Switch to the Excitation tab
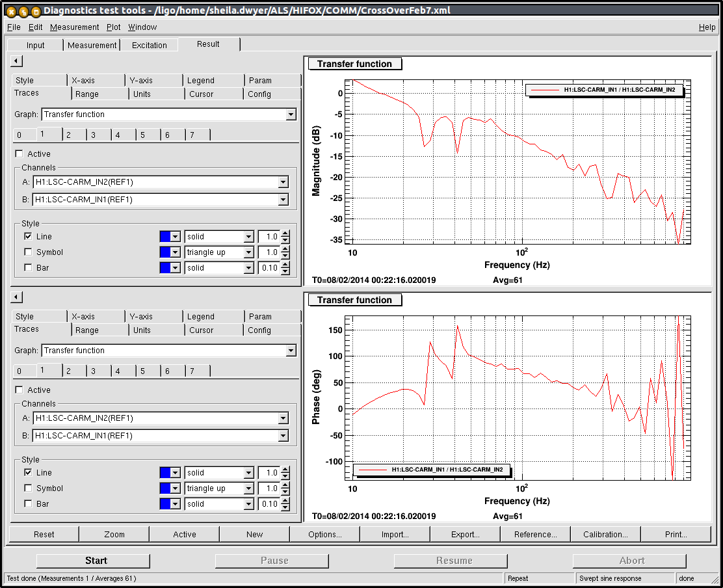The height and width of the screenshot is (588, 723). 149,45
